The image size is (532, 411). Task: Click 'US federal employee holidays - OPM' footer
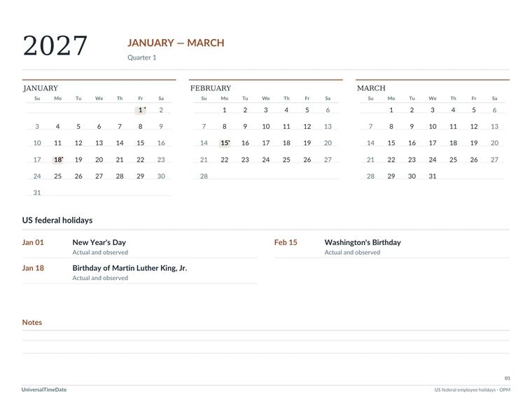click(472, 389)
